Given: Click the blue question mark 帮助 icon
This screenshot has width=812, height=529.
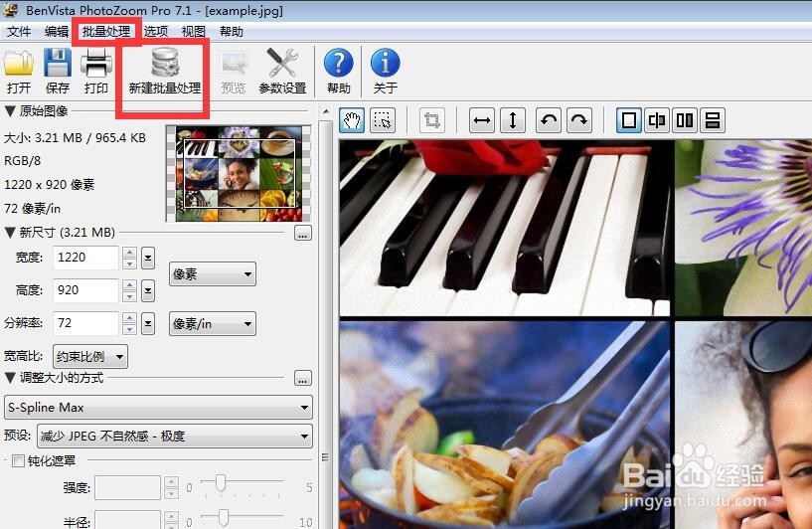Looking at the screenshot, I should [339, 71].
